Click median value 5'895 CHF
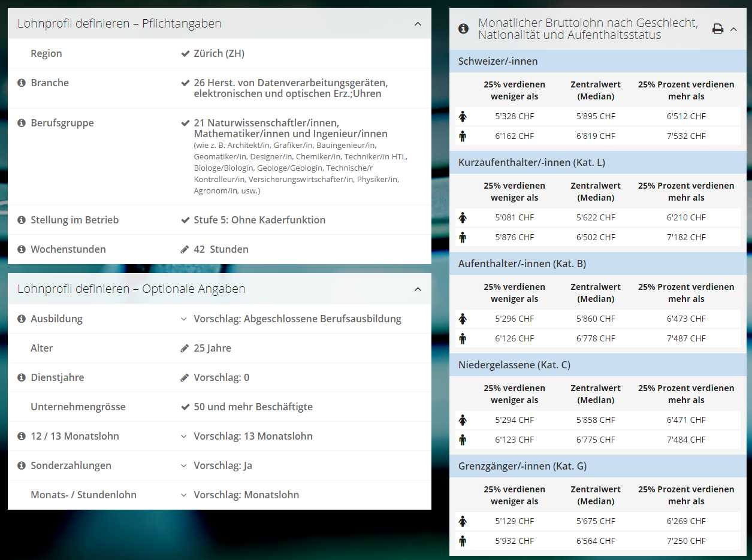 pyautogui.click(x=596, y=116)
